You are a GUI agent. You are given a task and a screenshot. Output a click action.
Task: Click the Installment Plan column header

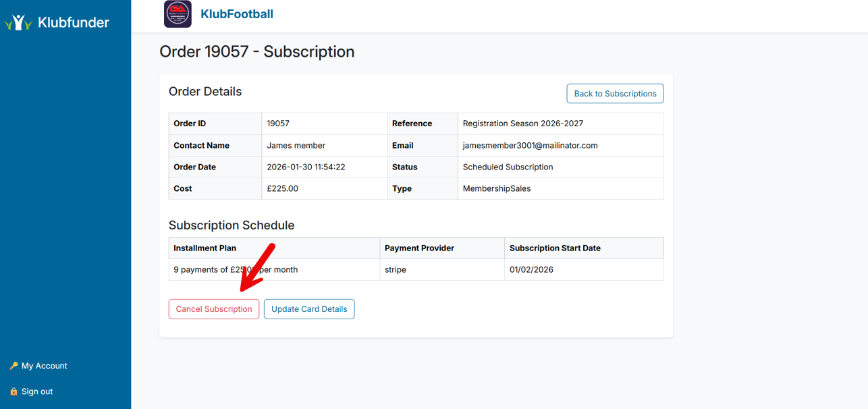coord(205,248)
